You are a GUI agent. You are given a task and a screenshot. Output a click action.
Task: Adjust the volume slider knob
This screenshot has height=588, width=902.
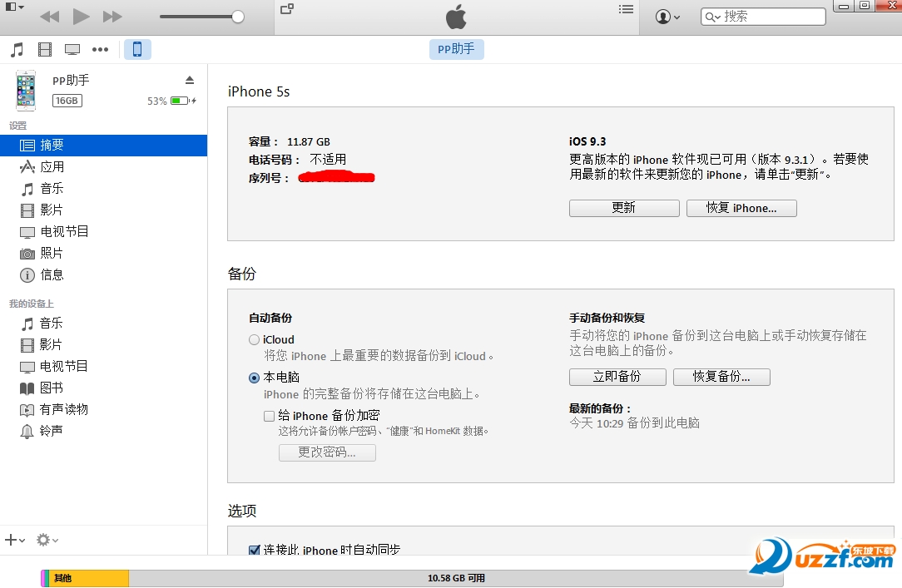238,17
